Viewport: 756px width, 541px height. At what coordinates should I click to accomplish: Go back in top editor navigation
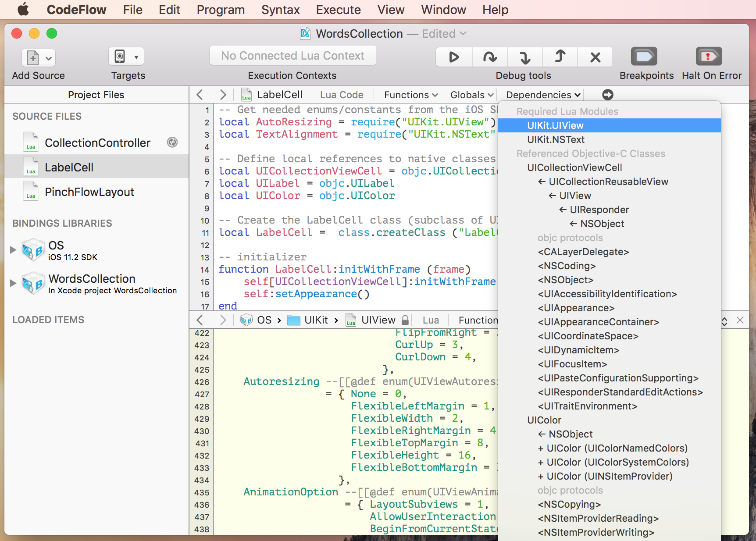click(x=200, y=95)
